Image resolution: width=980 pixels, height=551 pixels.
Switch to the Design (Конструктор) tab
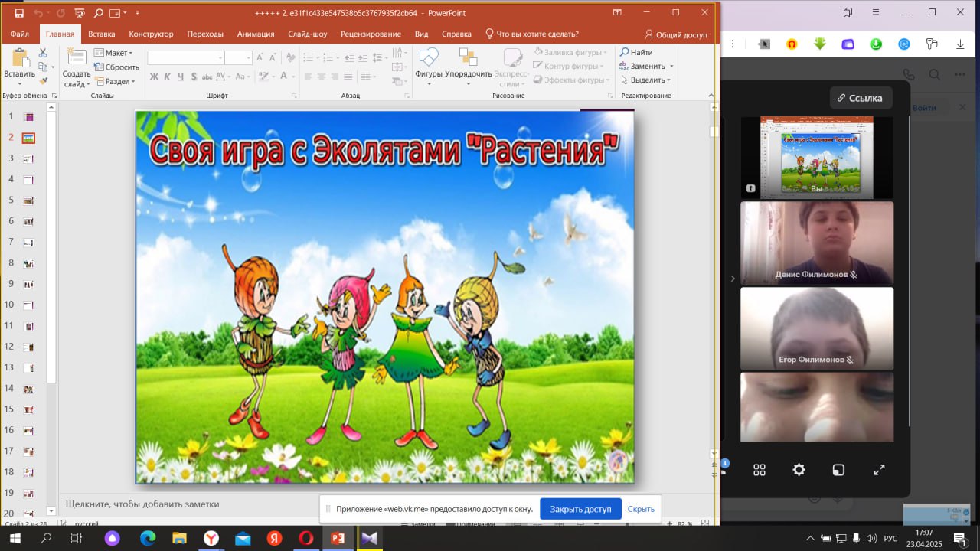151,34
